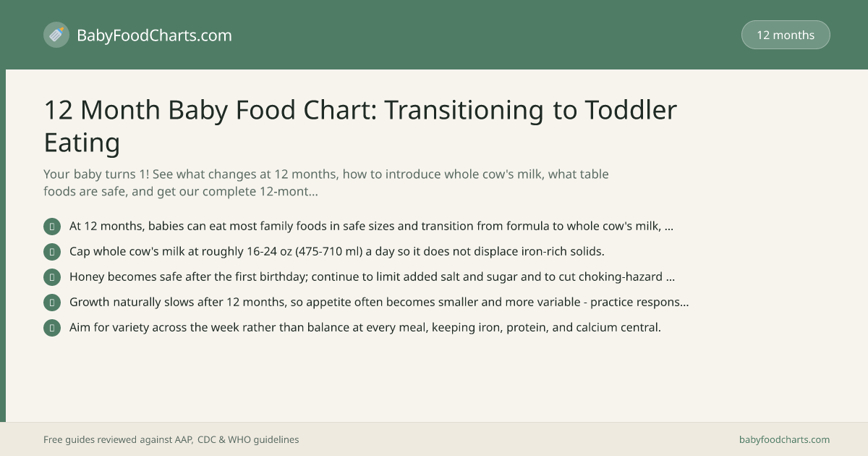868x456 pixels.
Task: Click the 'Your baby turns 1!' description text
Action: [326, 183]
